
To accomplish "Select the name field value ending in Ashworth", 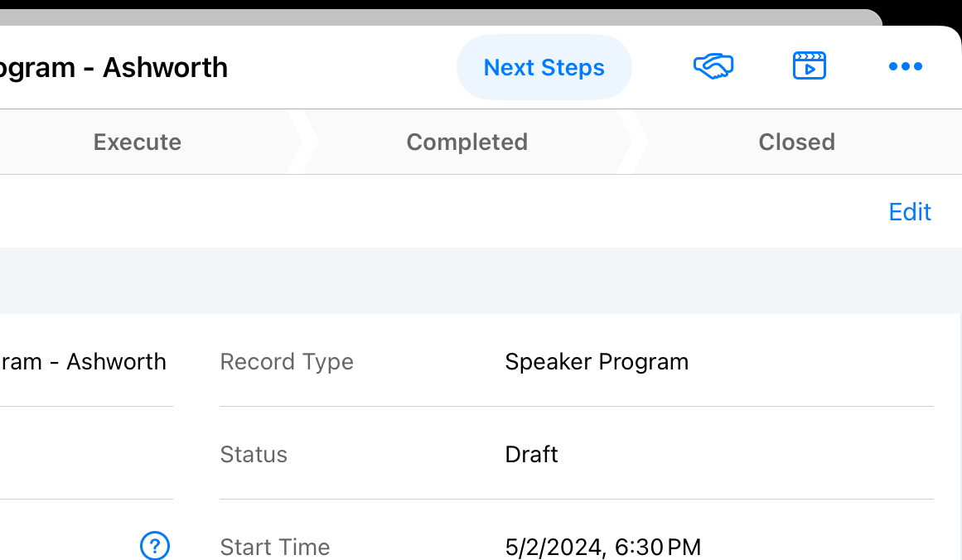I will (83, 362).
